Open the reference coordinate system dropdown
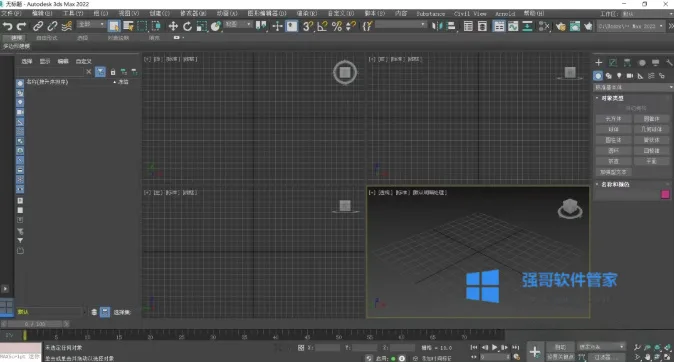 pyautogui.click(x=238, y=25)
